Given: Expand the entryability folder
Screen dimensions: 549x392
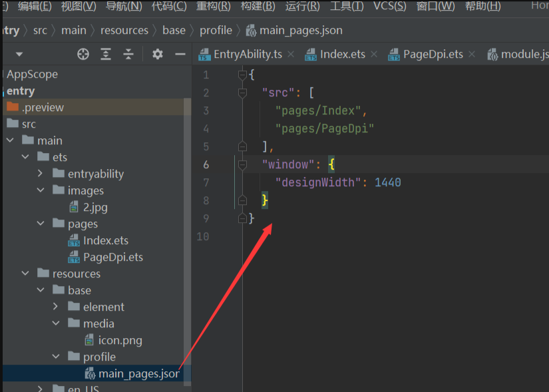Looking at the screenshot, I should [x=41, y=174].
